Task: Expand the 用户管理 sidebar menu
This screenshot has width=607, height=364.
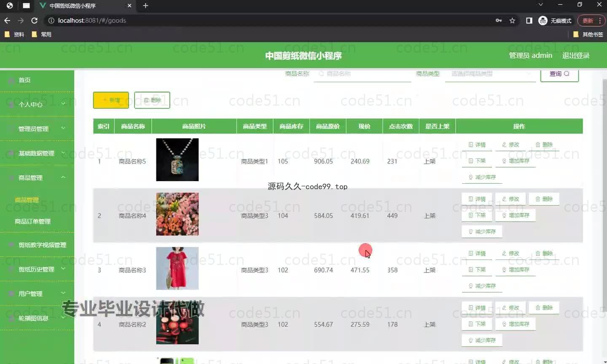Action: click(x=37, y=294)
